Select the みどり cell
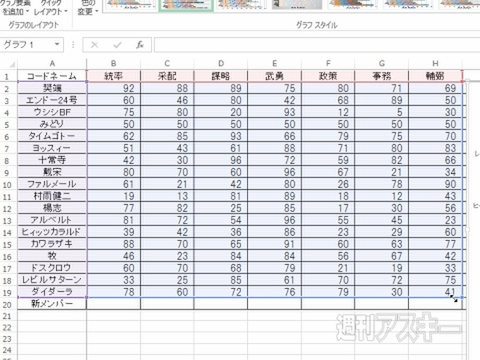This screenshot has width=480, height=360. [x=52, y=124]
